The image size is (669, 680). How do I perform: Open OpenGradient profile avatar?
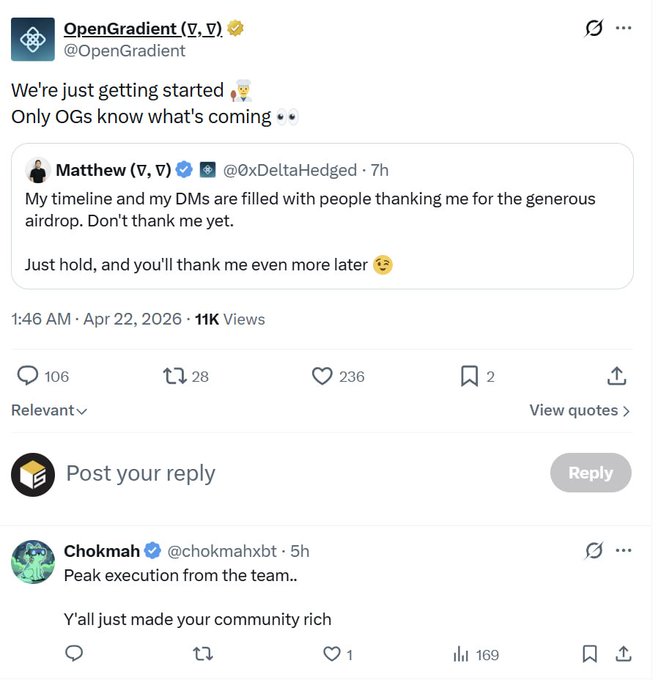click(x=33, y=39)
